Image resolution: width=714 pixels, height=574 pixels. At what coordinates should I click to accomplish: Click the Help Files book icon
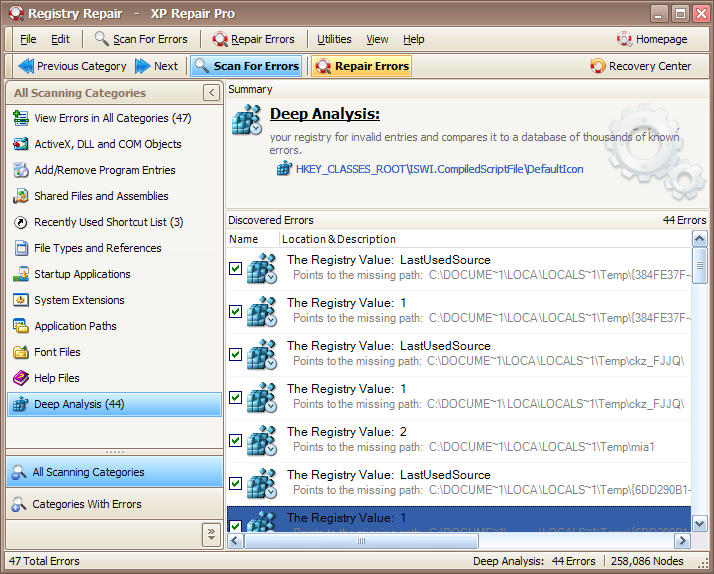(x=20, y=378)
